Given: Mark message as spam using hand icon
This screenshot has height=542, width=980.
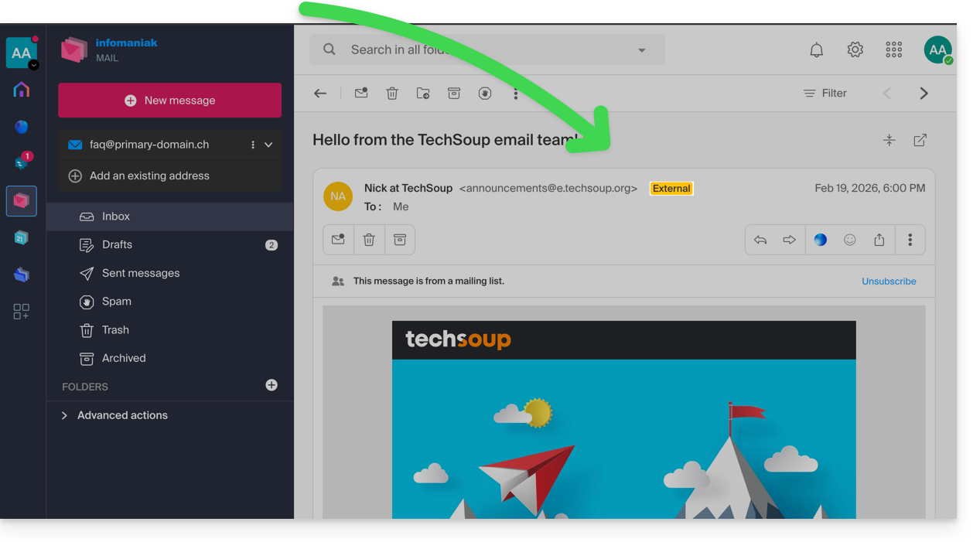Looking at the screenshot, I should point(485,94).
